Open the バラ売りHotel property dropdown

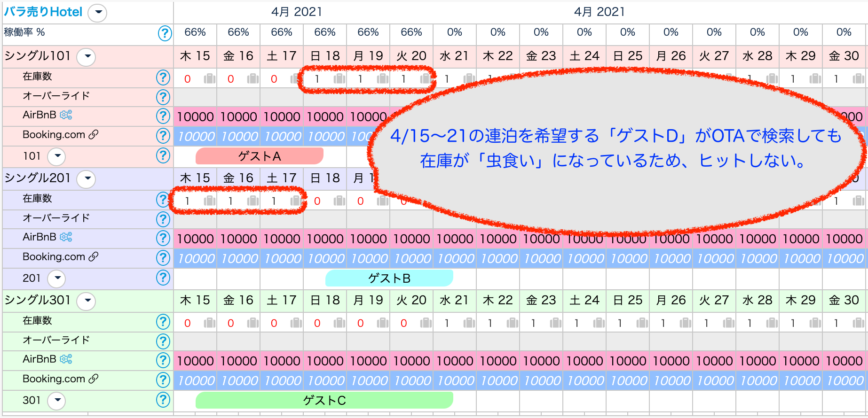coord(98,13)
